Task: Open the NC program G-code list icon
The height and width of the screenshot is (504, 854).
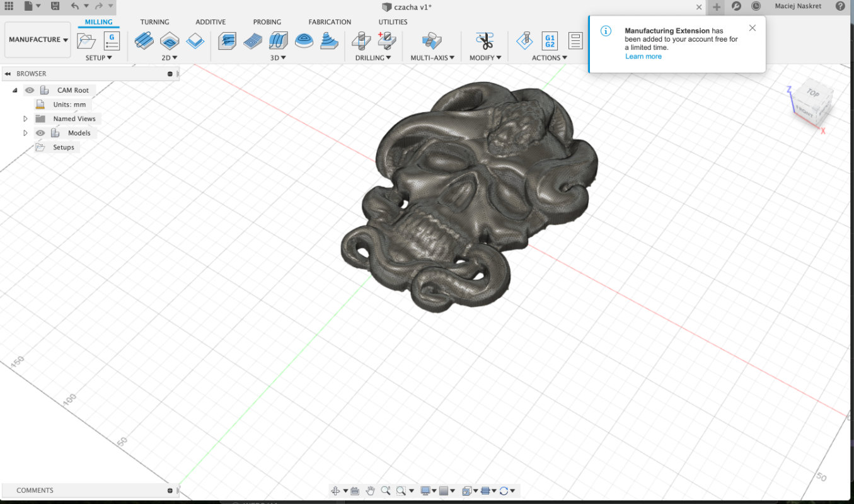Action: [112, 41]
